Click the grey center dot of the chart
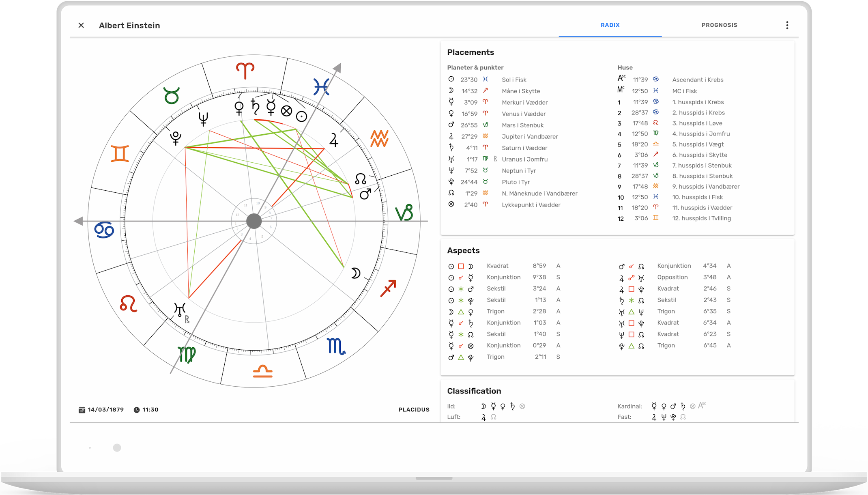Screen dimensions: 868x495 pyautogui.click(x=254, y=221)
